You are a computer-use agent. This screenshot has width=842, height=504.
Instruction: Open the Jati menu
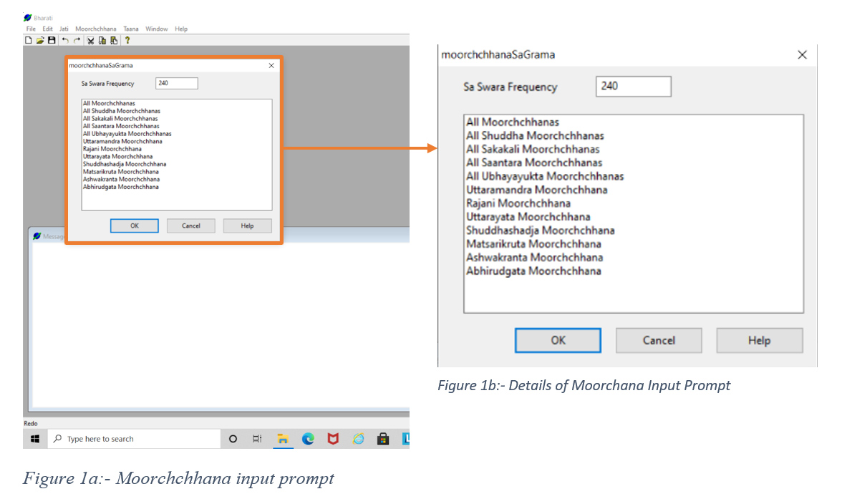coord(64,29)
